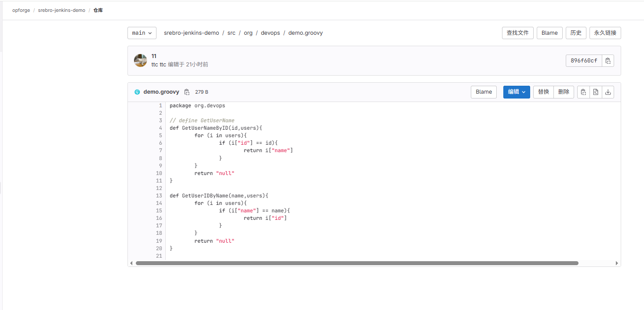Click line number 21

tap(159, 256)
